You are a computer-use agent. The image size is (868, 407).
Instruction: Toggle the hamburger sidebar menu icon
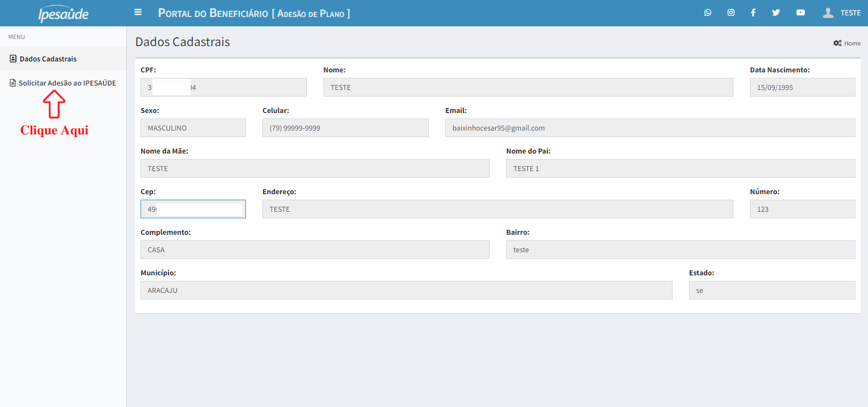click(138, 12)
